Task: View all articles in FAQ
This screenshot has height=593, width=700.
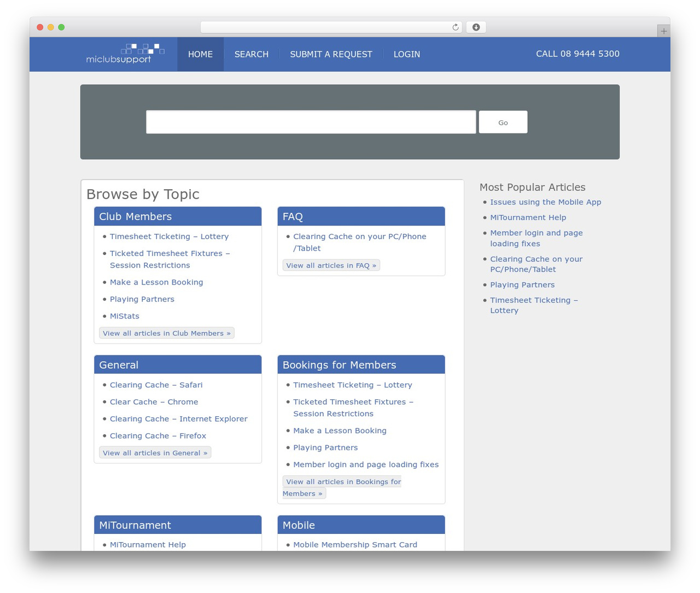Action: pos(331,265)
